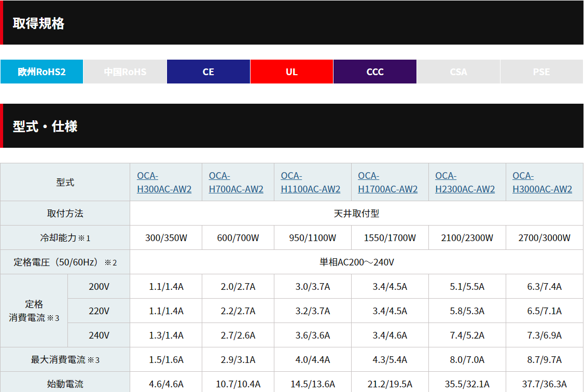
Task: Click the purple CCC certification badge
Action: click(x=374, y=72)
